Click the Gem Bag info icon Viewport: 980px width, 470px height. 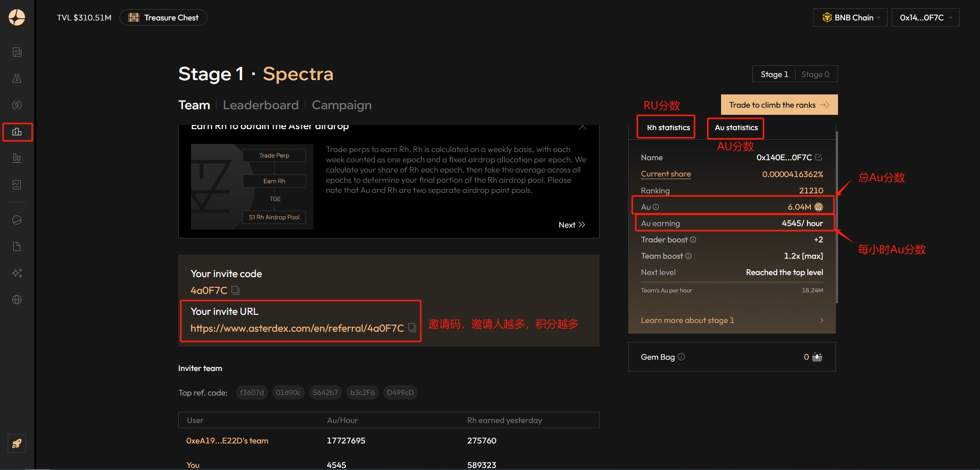[681, 357]
